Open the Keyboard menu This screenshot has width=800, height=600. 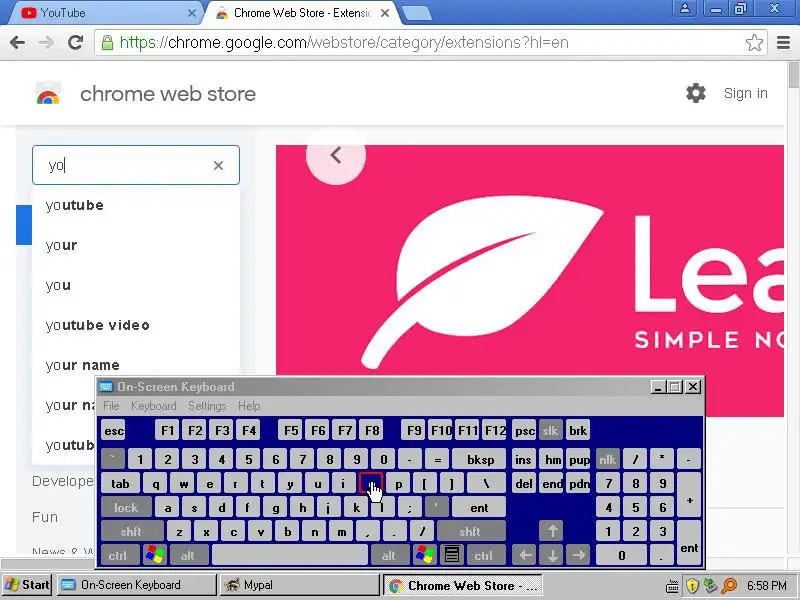(154, 406)
